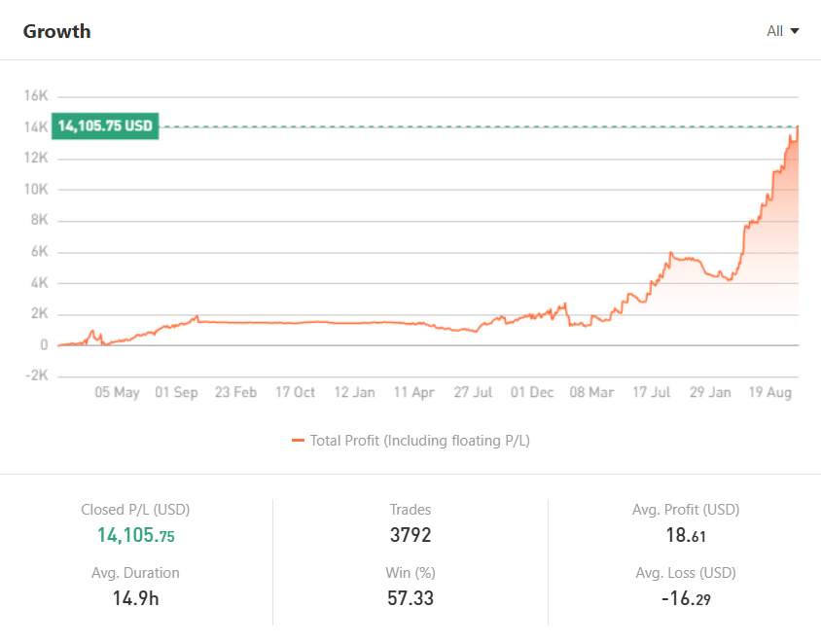
Task: Click the curve dip near 29 Jan
Action: [x=725, y=280]
